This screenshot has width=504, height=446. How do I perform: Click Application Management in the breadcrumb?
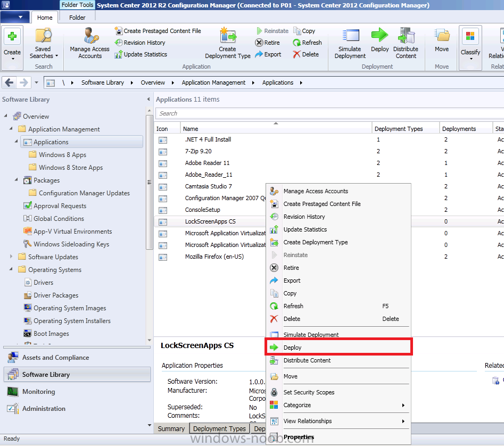tap(213, 82)
